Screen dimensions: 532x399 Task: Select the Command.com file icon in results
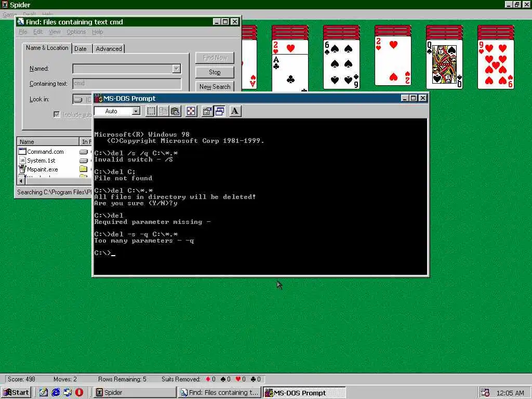(22, 151)
